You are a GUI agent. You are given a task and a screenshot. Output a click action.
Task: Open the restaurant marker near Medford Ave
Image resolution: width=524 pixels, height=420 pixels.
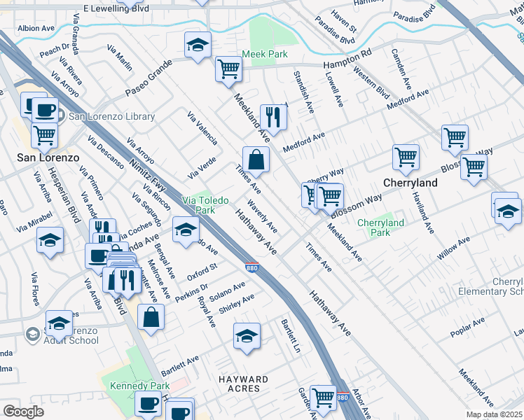click(x=273, y=118)
